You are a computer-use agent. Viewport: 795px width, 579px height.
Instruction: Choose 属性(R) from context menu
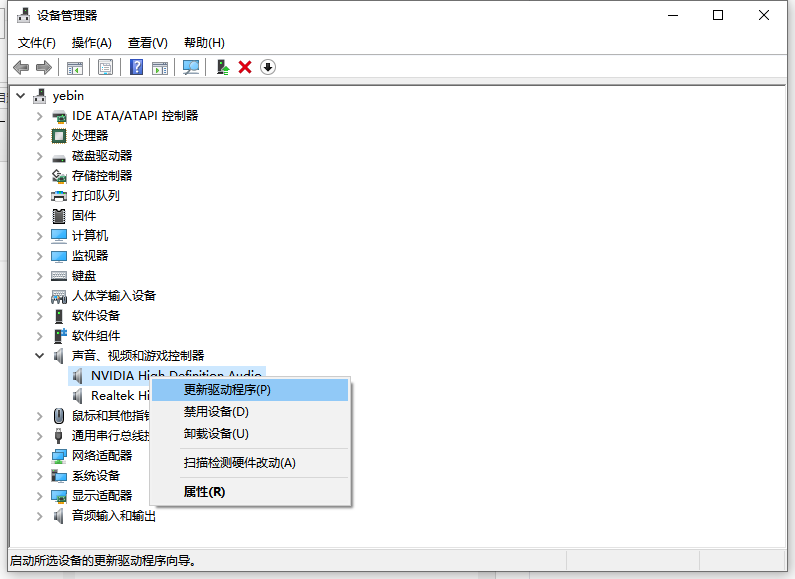[250, 492]
